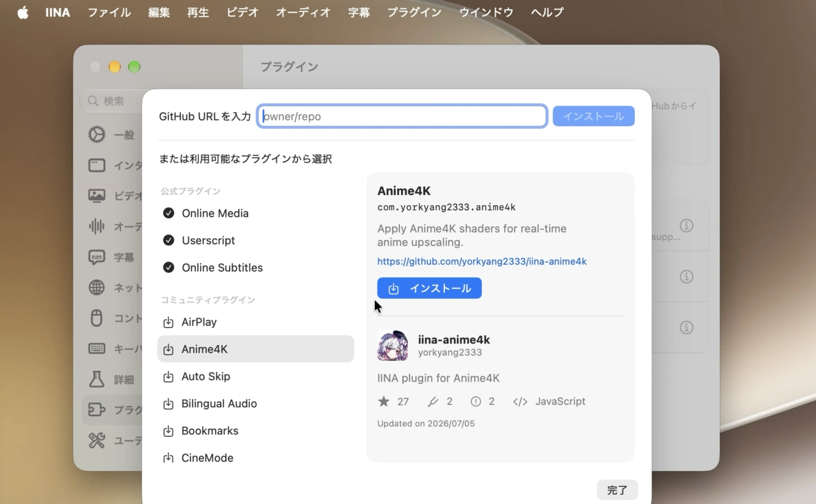Open the Apple menu
This screenshot has width=816, height=504.
coord(23,12)
